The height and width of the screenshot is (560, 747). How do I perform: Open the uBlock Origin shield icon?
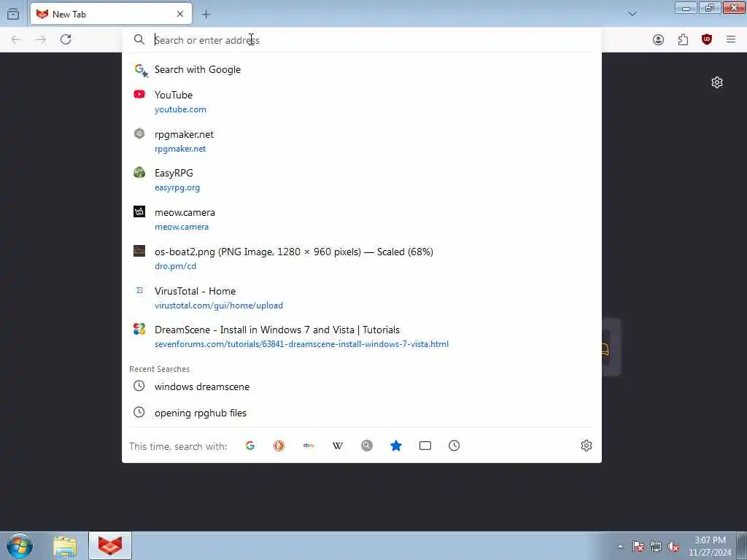707,39
